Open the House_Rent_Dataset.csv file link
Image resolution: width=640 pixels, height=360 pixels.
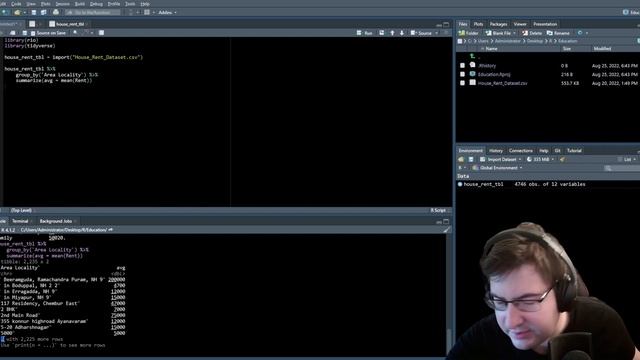pyautogui.click(x=502, y=83)
